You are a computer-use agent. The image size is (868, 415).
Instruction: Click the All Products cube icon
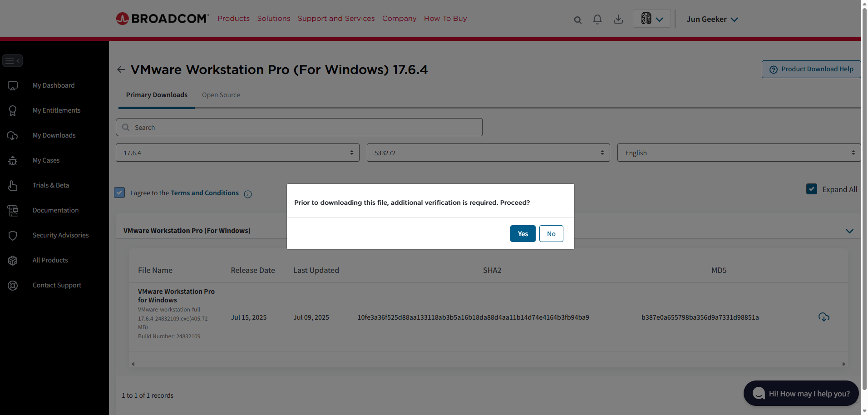13,261
